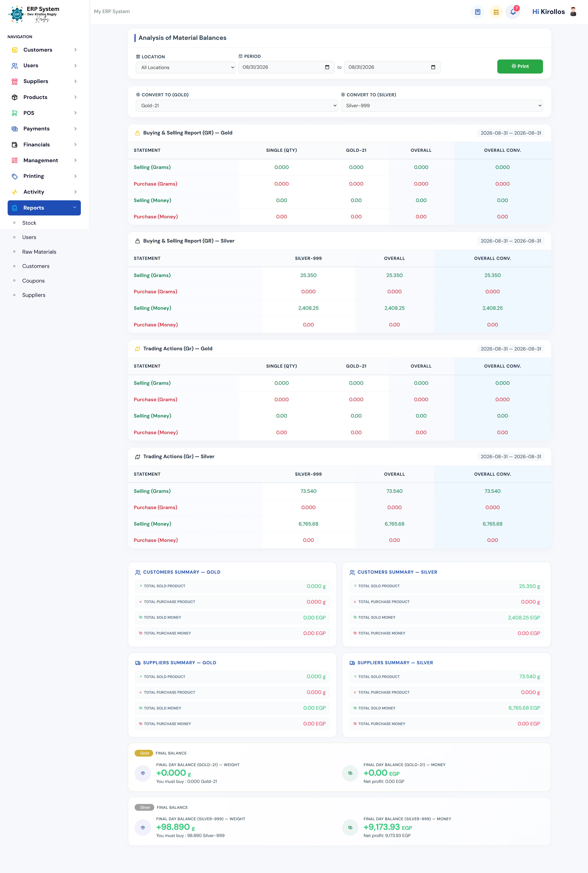Click Silver final balance badge

[x=144, y=807]
